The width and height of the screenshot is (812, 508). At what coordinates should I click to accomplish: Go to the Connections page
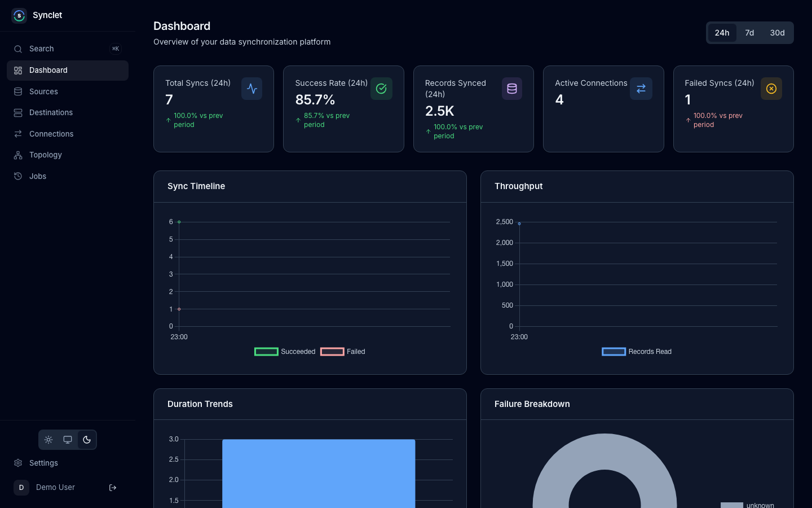click(x=68, y=134)
